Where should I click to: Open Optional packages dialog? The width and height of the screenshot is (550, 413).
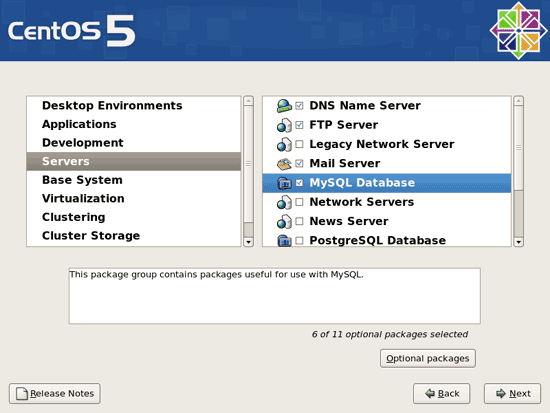tap(428, 358)
